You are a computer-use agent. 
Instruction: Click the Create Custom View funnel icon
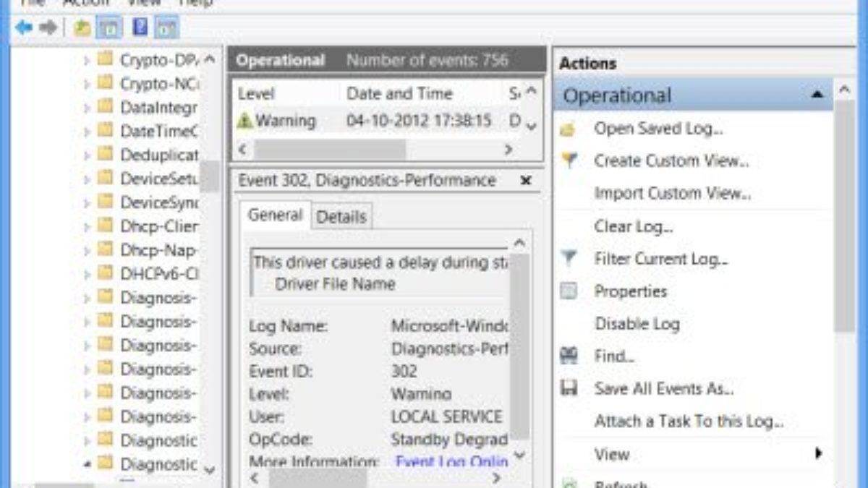coord(569,160)
